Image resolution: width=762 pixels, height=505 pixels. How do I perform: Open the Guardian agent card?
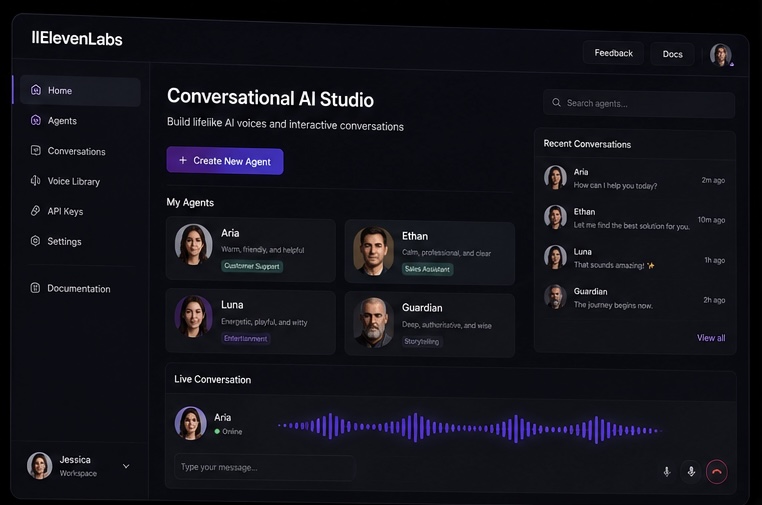click(x=430, y=325)
